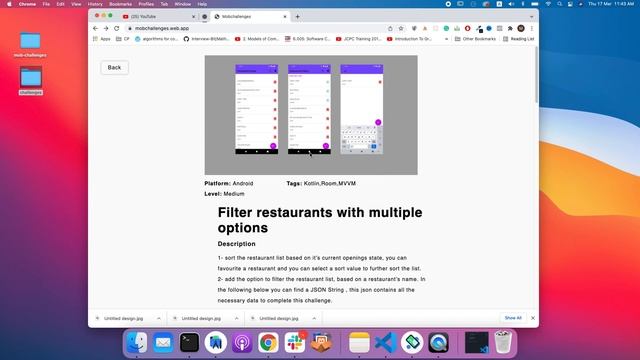Open the Interview-BitMath GitHub bookmark
This screenshot has width=640, height=360.
click(x=207, y=39)
